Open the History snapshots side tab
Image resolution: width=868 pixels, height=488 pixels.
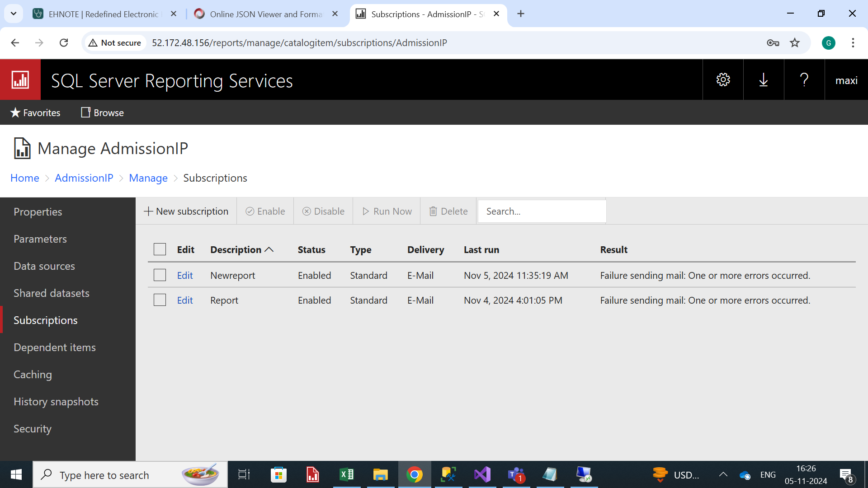point(68,401)
